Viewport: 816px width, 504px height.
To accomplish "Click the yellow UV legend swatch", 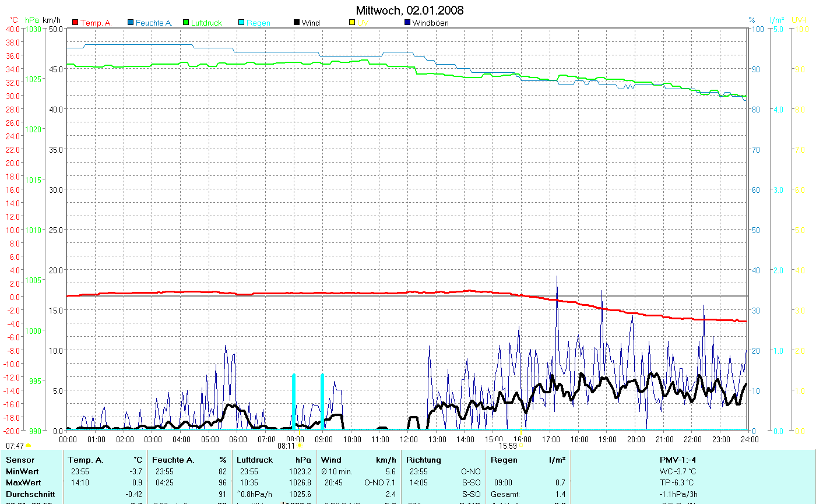I will (352, 23).
